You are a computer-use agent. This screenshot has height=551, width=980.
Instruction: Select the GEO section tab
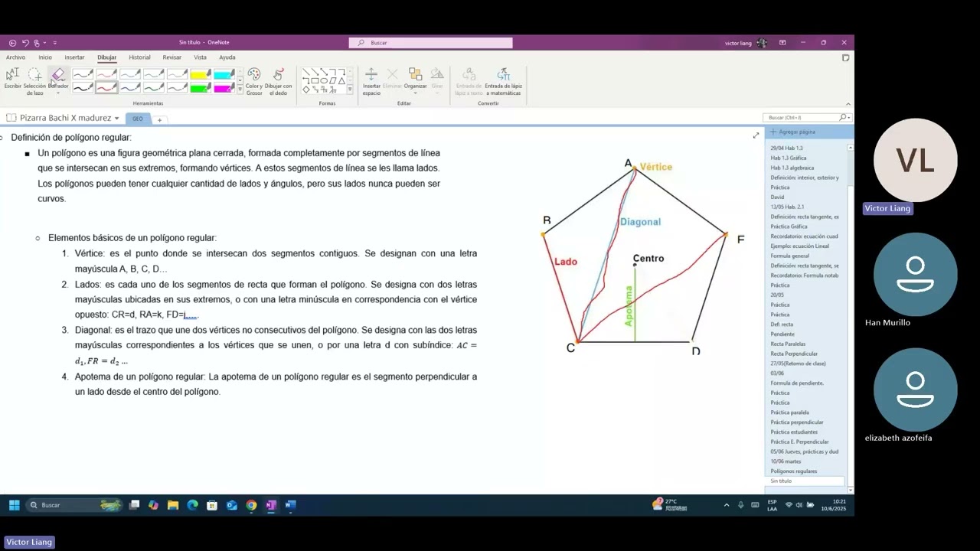[138, 119]
